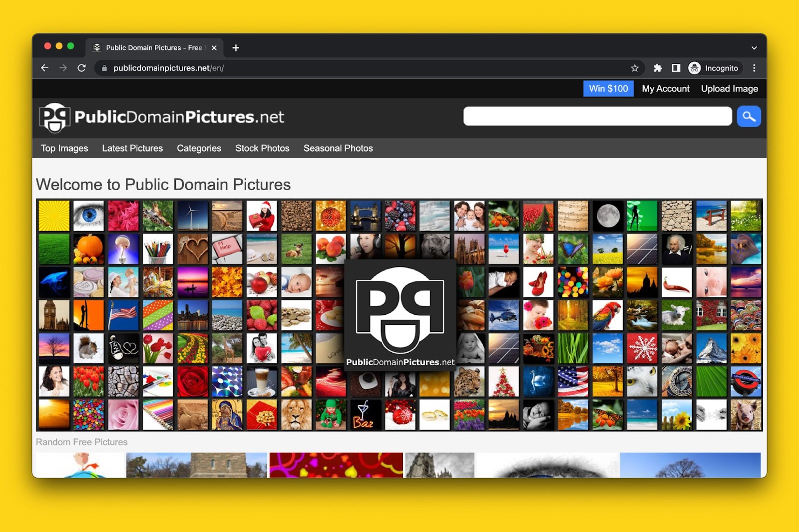Open the Chrome three-dot menu

754,68
